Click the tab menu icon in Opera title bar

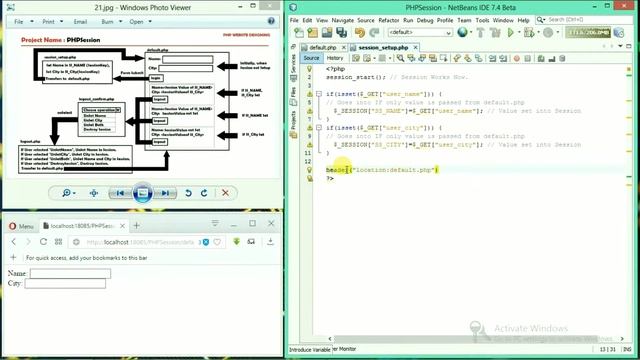pos(215,223)
